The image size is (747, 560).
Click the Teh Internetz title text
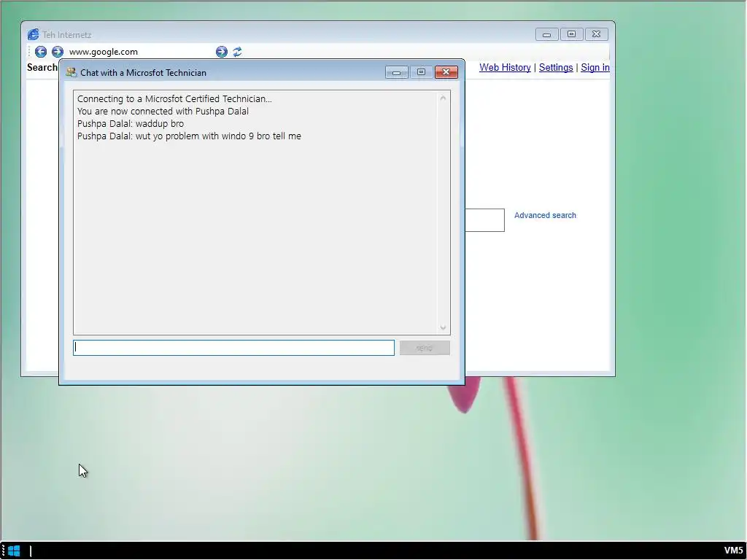coord(67,35)
